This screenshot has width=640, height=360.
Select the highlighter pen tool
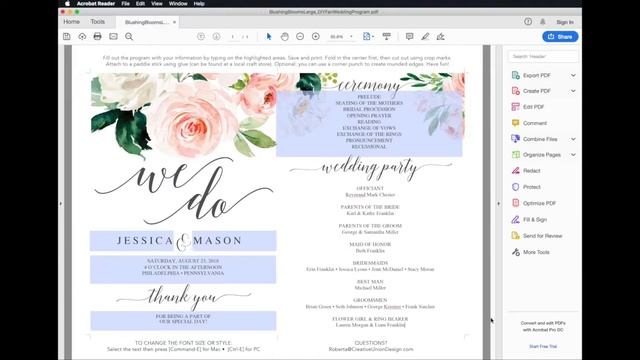tap(425, 37)
